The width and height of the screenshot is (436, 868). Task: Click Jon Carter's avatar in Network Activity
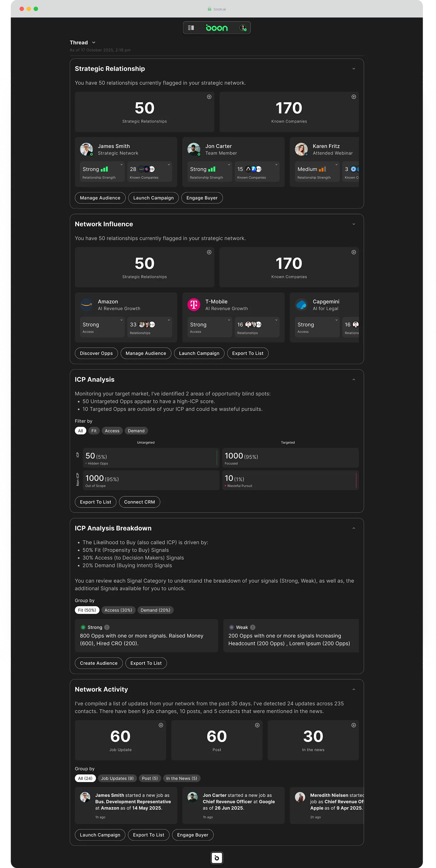[x=193, y=797]
